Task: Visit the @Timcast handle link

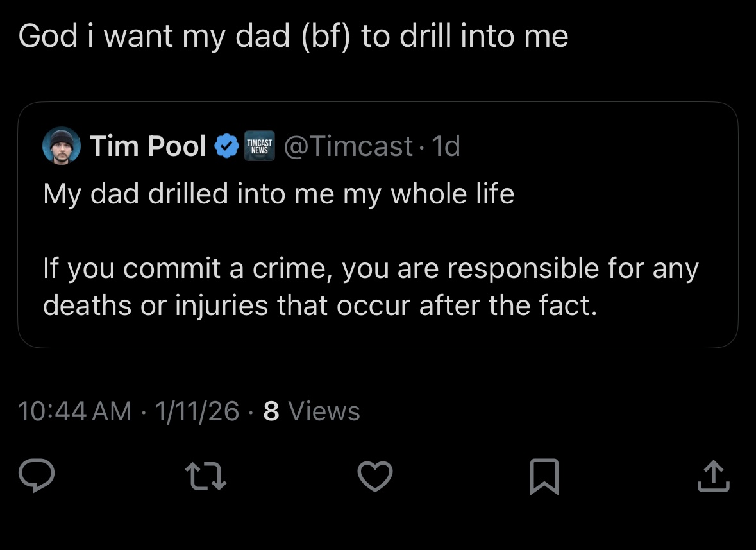Action: pyautogui.click(x=348, y=147)
